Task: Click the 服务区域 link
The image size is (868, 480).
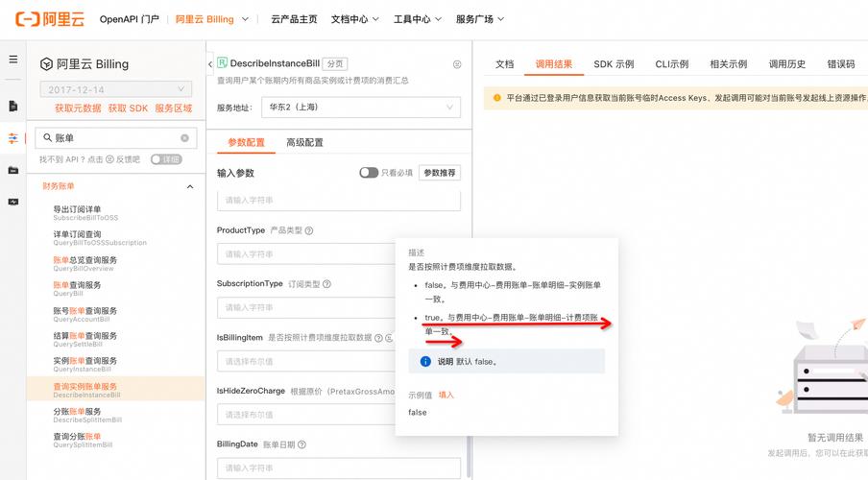Action: click(x=173, y=108)
